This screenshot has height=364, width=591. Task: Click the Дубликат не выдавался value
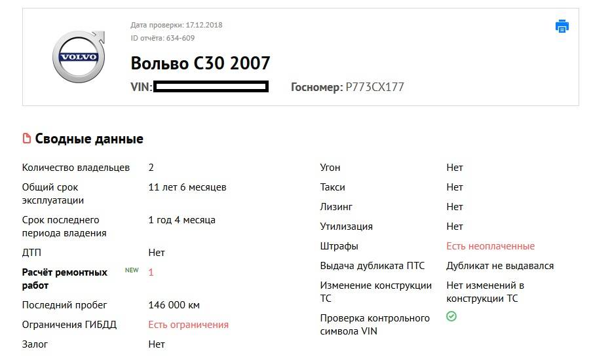point(500,266)
